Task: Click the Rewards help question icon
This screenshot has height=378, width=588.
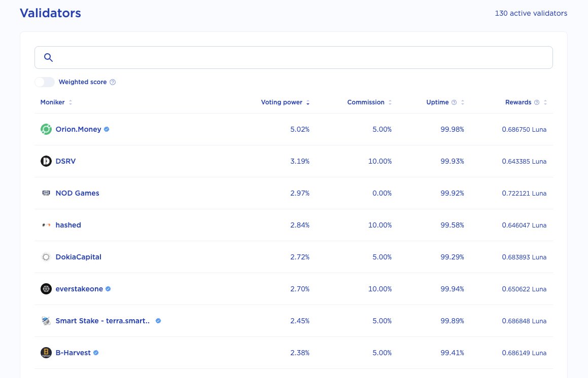Action: tap(537, 102)
